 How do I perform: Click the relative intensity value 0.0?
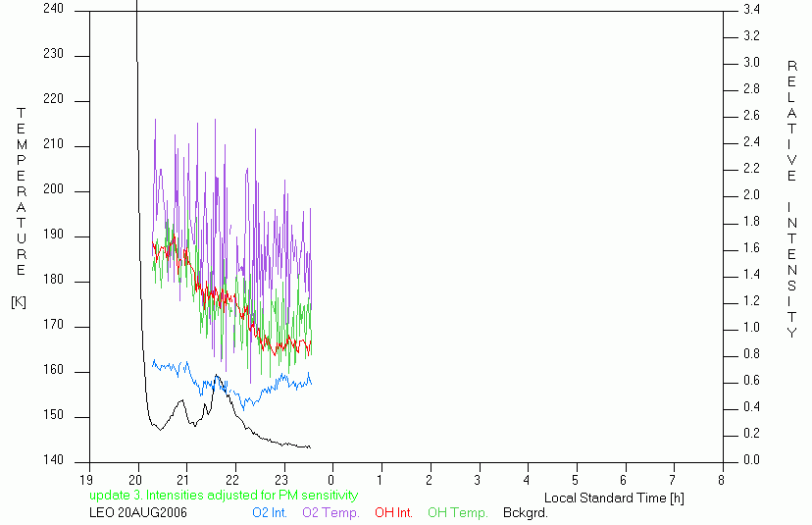pos(751,459)
